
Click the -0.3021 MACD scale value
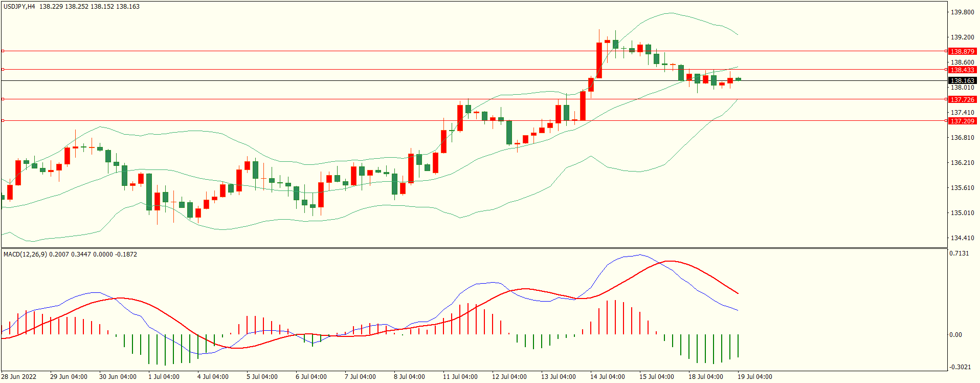click(x=959, y=367)
